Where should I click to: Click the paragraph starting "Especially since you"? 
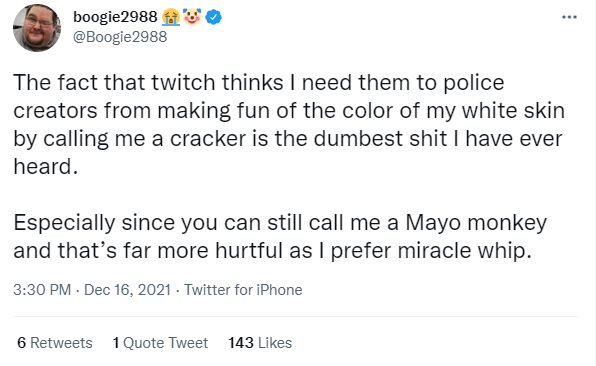tap(280, 236)
